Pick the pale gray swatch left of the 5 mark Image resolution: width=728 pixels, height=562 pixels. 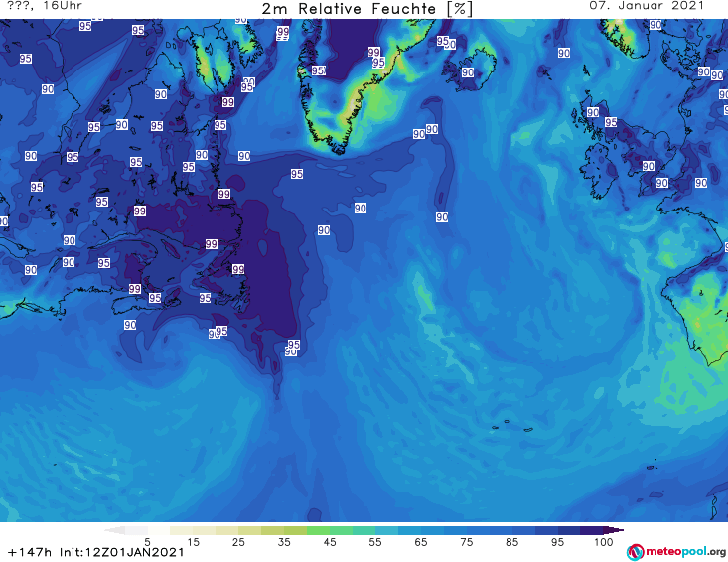pyautogui.click(x=136, y=530)
